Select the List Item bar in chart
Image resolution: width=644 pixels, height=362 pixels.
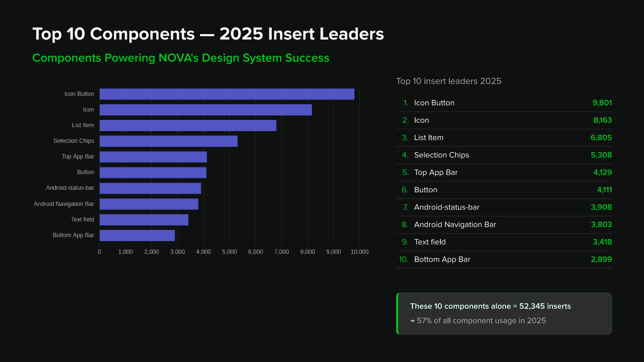click(188, 125)
